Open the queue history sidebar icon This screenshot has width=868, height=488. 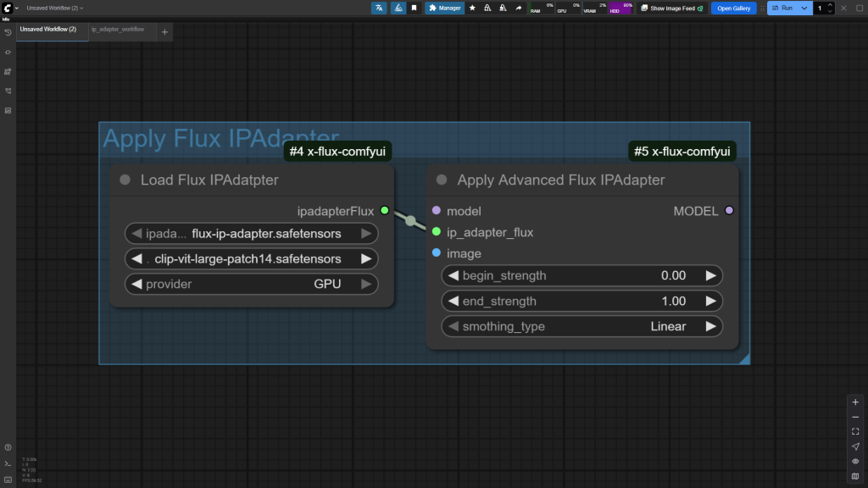coord(8,32)
